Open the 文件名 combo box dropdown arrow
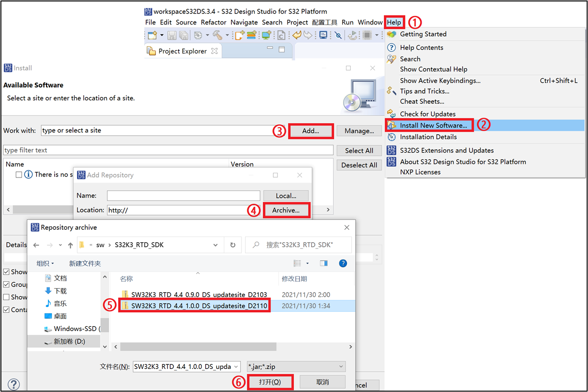The height and width of the screenshot is (392, 588). click(x=235, y=367)
